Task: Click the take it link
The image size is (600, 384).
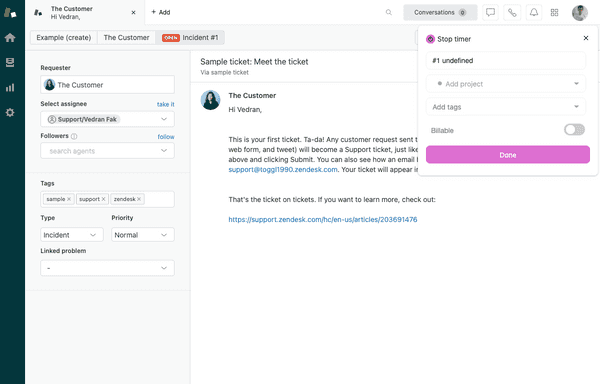Action: (166, 104)
